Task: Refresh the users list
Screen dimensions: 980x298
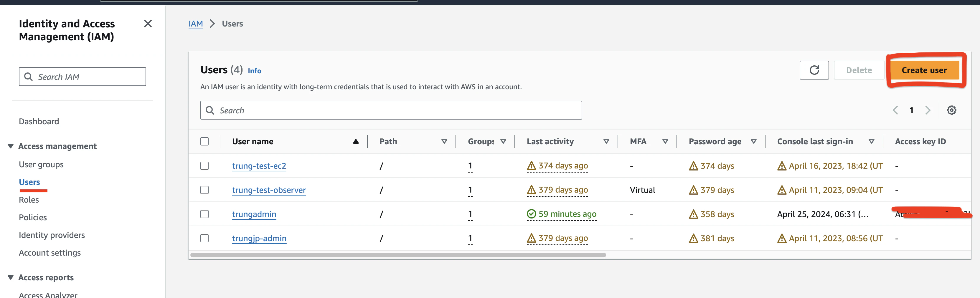Action: click(x=814, y=70)
